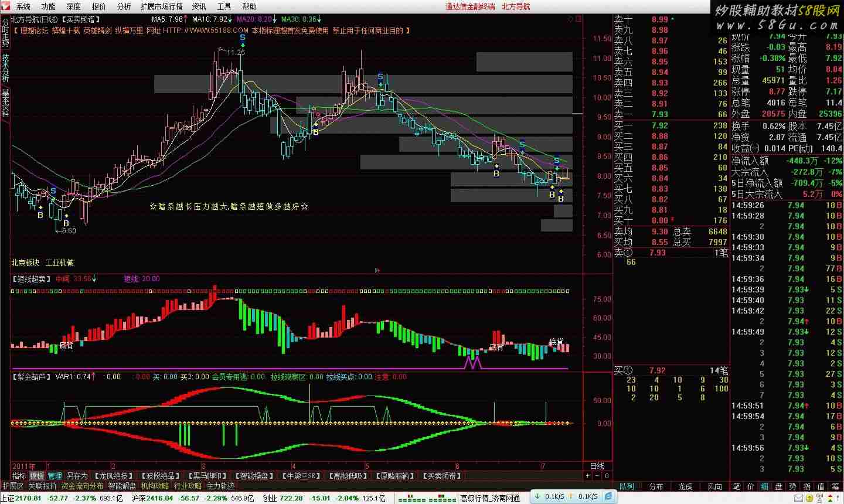
Task: Open the 报价 menu
Action: (99, 6)
